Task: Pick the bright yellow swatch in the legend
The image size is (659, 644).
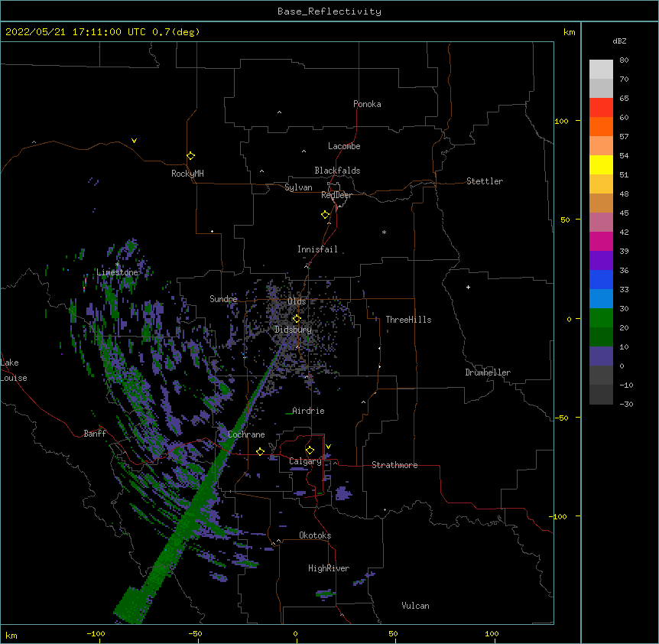Action: click(x=601, y=164)
